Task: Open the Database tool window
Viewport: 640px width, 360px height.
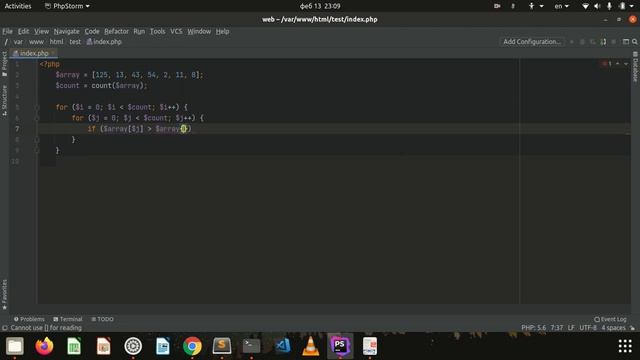Action: [635, 67]
